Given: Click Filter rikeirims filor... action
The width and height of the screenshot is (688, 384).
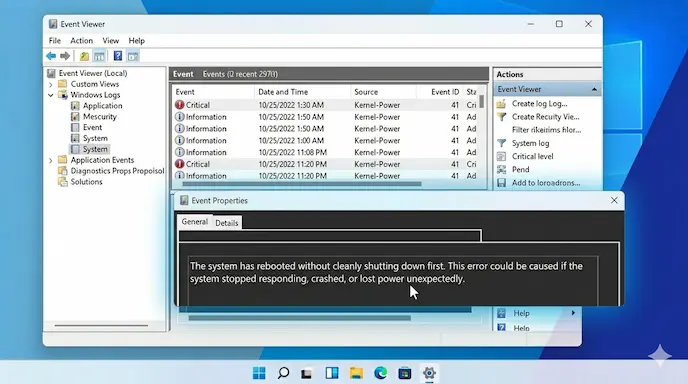Looking at the screenshot, I should pyautogui.click(x=546, y=130).
